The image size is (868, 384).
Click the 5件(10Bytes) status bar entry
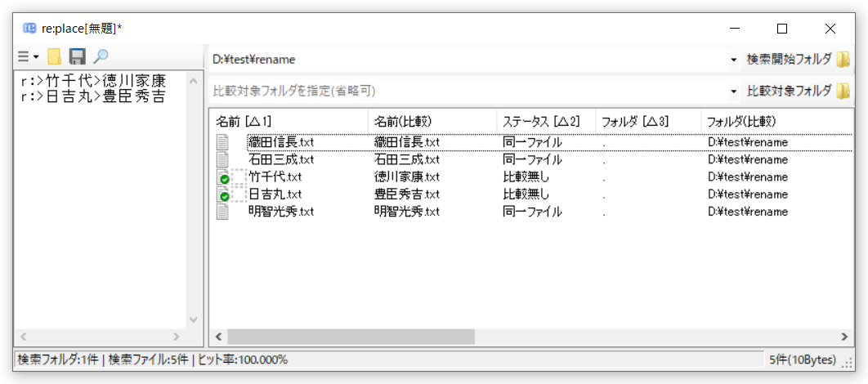(802, 359)
